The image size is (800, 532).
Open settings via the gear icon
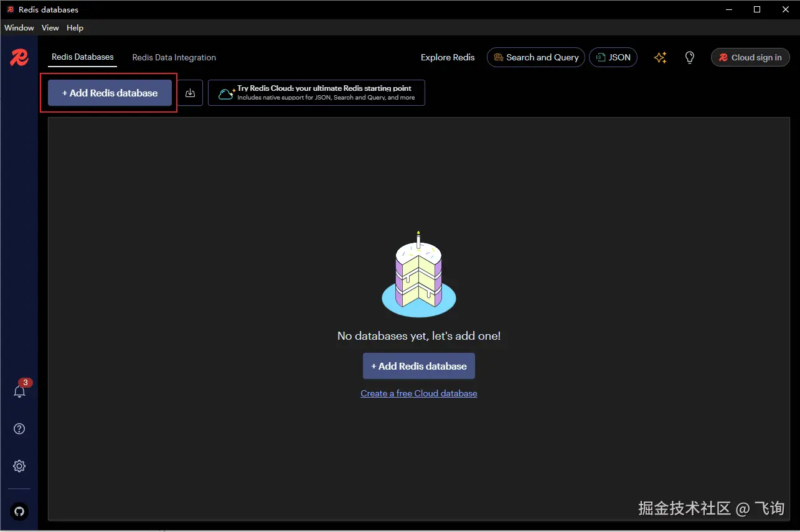(19, 466)
